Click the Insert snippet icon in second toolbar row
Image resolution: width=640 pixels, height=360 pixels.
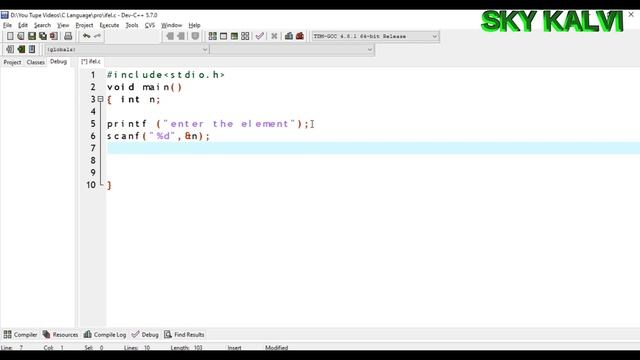click(10, 49)
